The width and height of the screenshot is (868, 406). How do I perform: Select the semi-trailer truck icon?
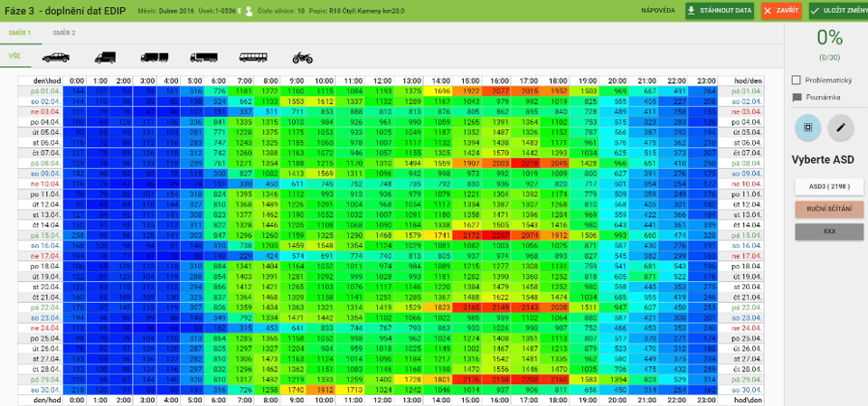(203, 57)
